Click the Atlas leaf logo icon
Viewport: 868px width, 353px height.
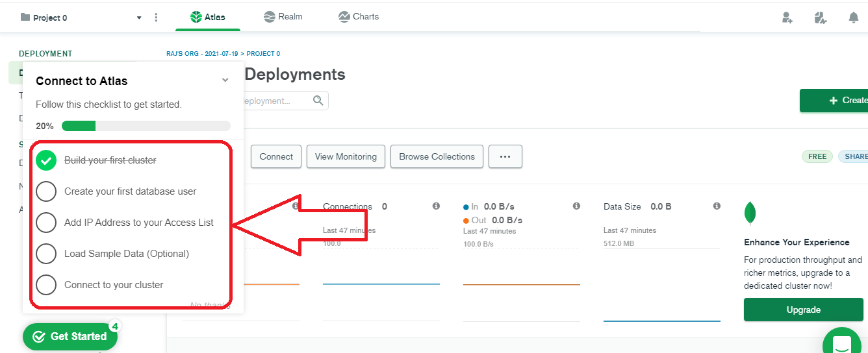click(x=196, y=17)
